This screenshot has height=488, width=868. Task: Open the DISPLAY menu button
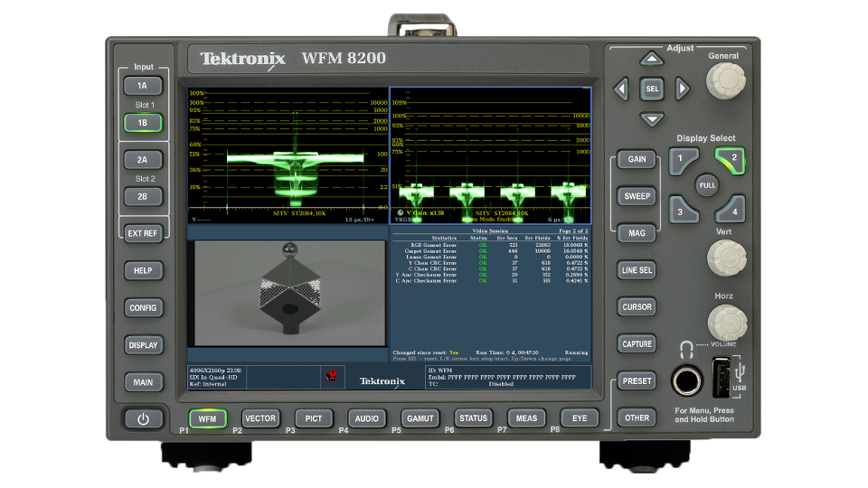pyautogui.click(x=143, y=345)
